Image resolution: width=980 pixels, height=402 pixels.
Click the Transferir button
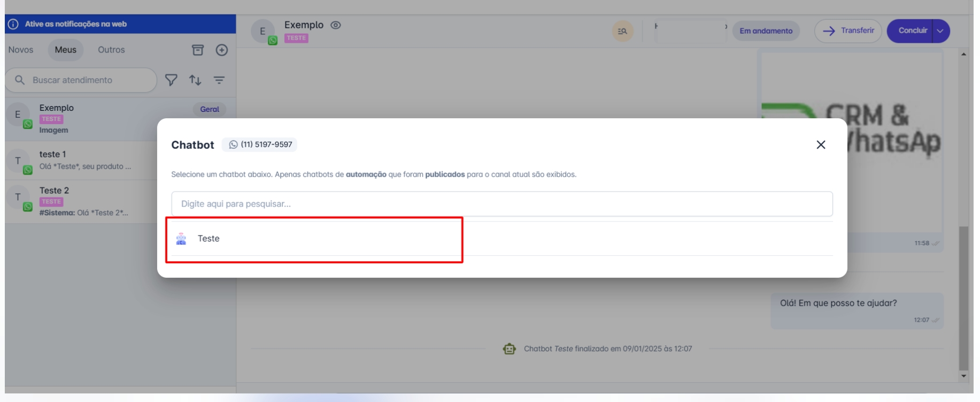pos(848,31)
